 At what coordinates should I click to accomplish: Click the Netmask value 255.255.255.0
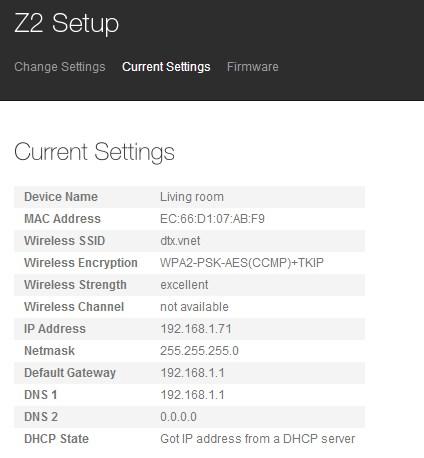[199, 351]
